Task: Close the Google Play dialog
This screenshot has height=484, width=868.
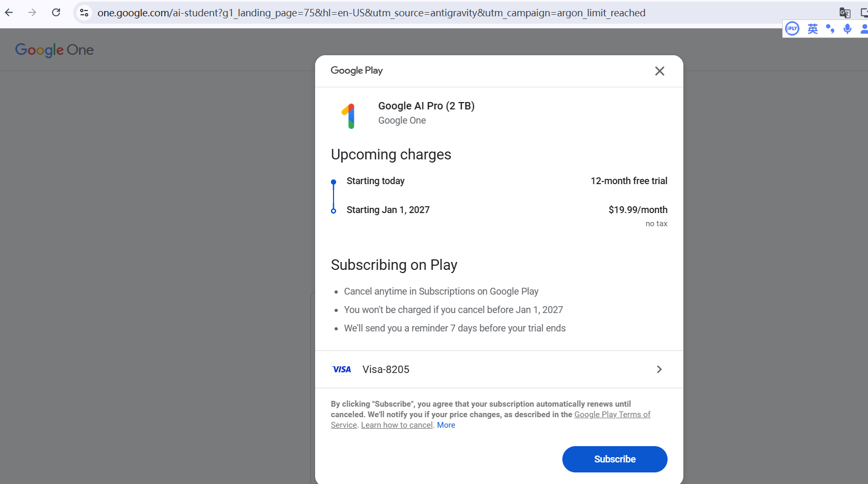Action: (660, 71)
